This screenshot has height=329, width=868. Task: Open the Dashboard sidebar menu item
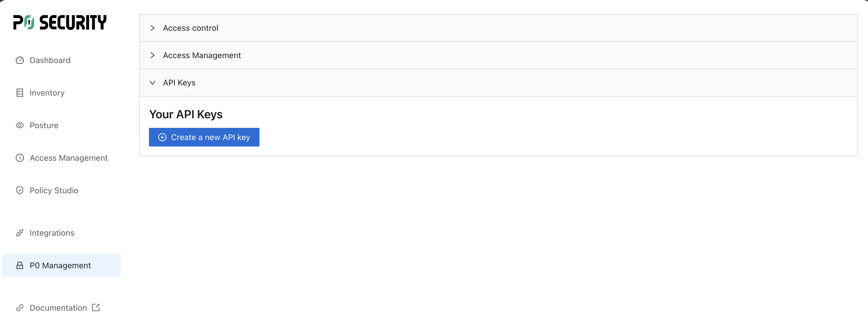tap(50, 60)
